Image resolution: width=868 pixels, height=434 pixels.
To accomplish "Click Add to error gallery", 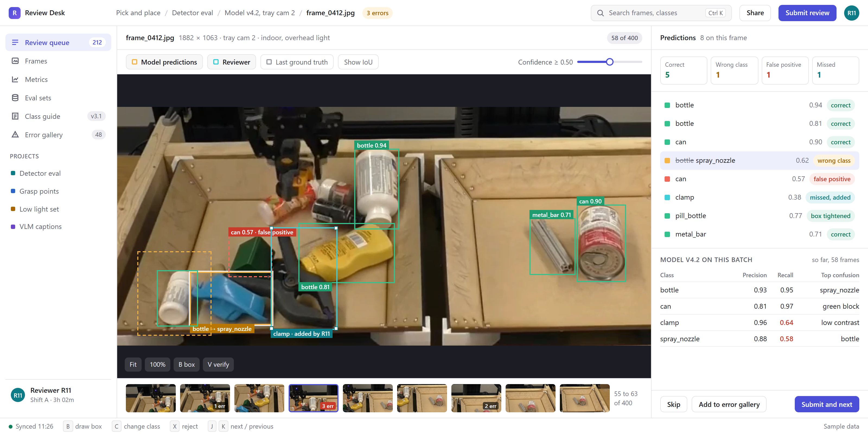I will 729,404.
